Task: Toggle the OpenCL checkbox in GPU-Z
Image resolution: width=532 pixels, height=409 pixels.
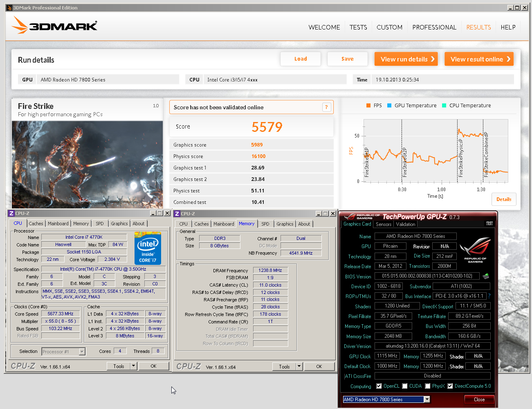Action: [x=379, y=386]
